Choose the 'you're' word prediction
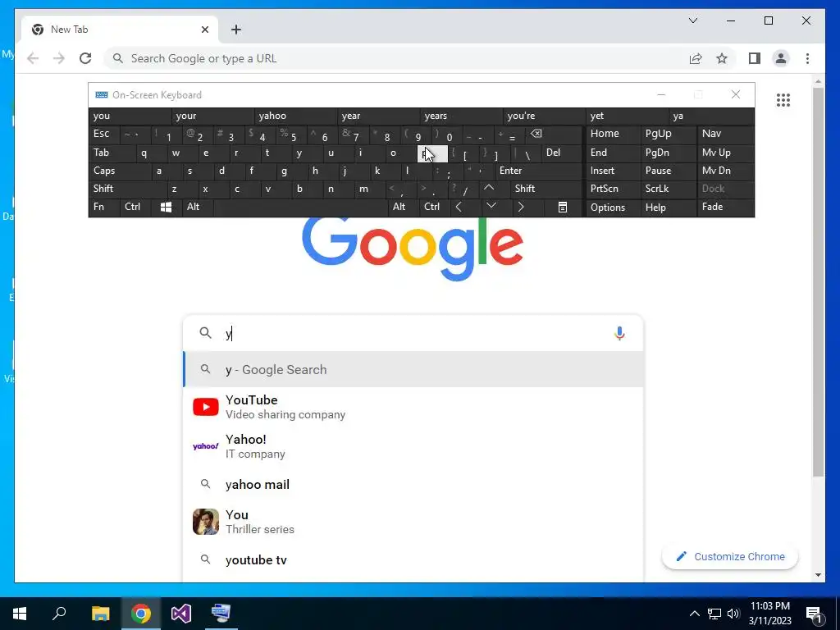The image size is (840, 630). 545,116
